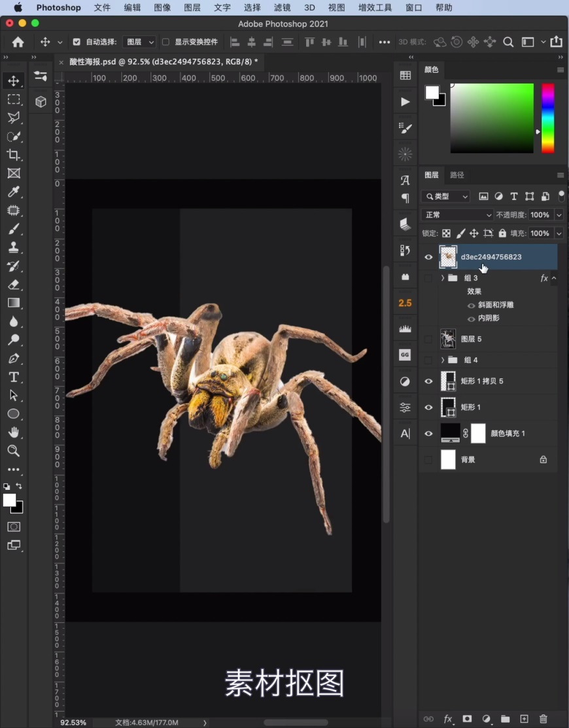Screen dimensions: 569x728
Task: Add a layer mask
Action: point(467,719)
